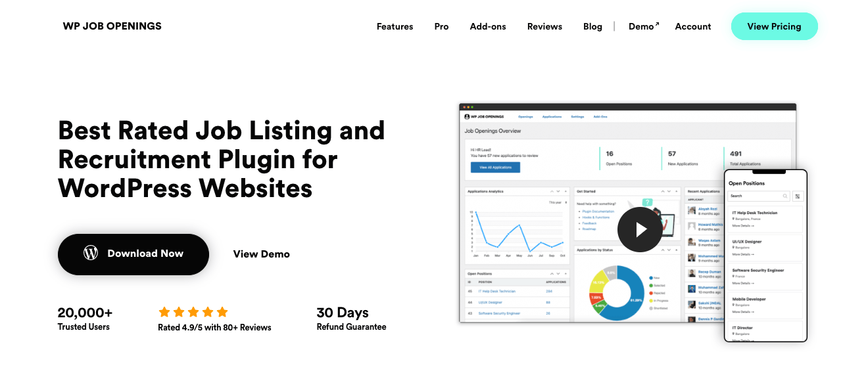The height and width of the screenshot is (381, 868).
Task: Open the This year dropdown in analytics
Action: pyautogui.click(x=557, y=203)
